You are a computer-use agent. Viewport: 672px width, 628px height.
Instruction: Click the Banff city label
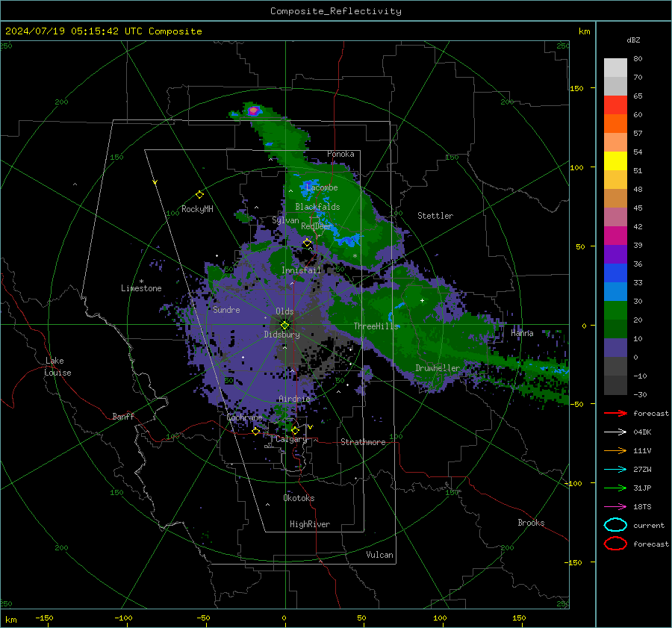123,417
